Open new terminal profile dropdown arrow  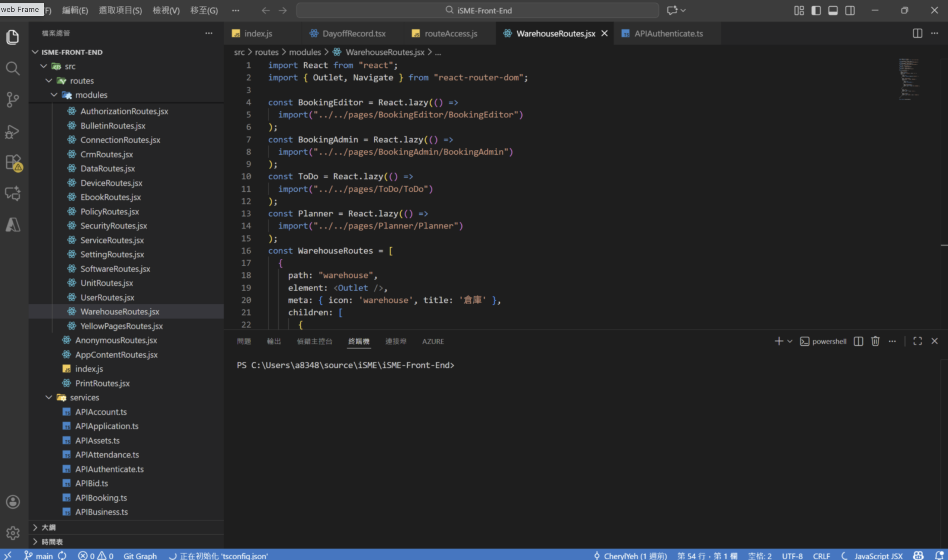click(x=790, y=341)
